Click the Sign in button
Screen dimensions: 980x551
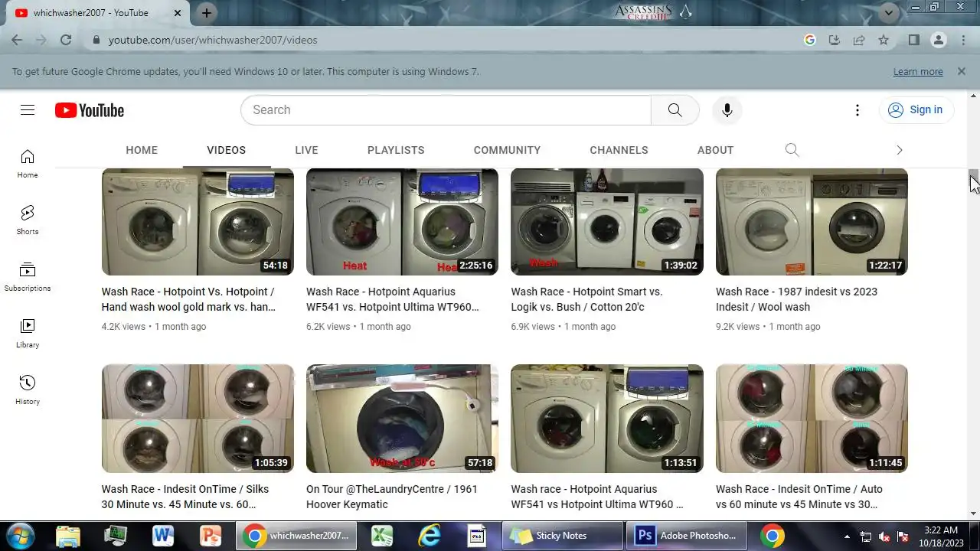tap(916, 110)
